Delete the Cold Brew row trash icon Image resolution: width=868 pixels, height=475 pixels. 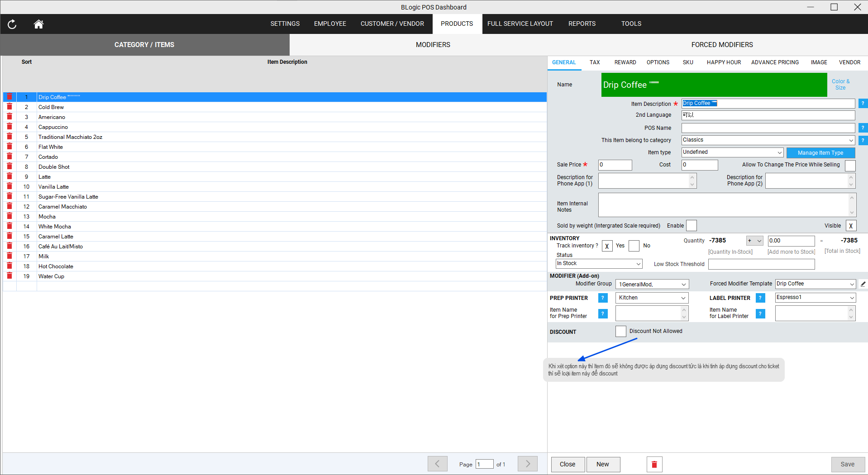pos(10,107)
